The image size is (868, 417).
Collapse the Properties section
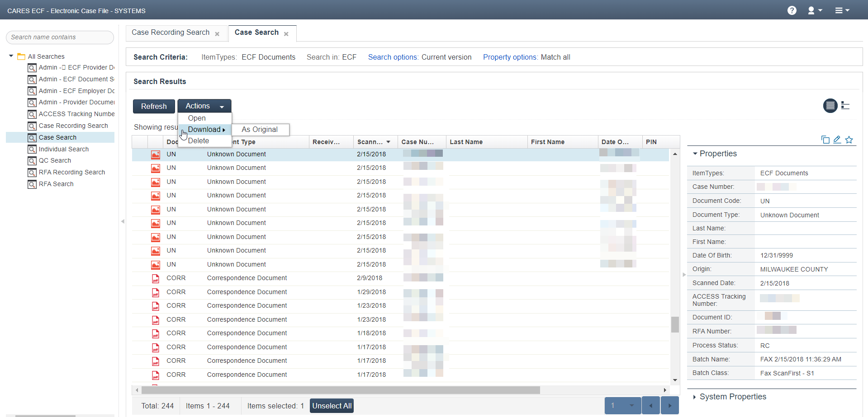pos(695,154)
